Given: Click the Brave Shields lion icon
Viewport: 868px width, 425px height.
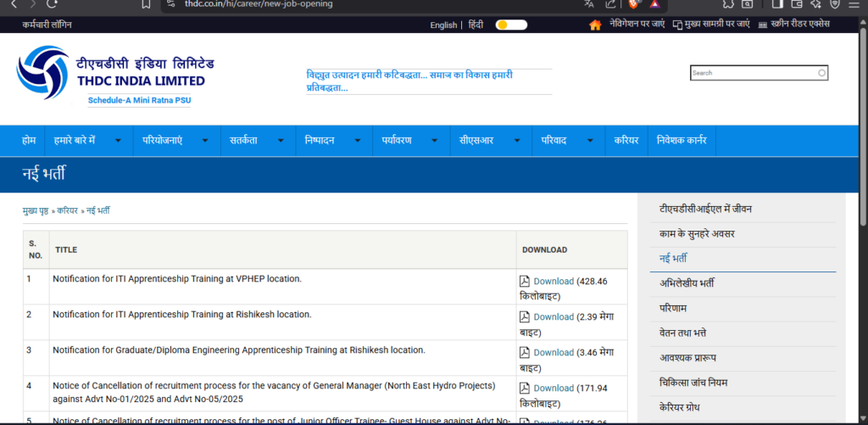Looking at the screenshot, I should [632, 4].
